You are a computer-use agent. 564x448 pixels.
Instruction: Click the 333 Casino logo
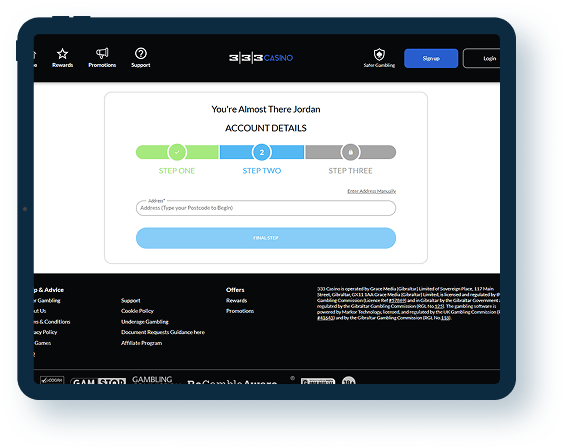click(x=261, y=58)
